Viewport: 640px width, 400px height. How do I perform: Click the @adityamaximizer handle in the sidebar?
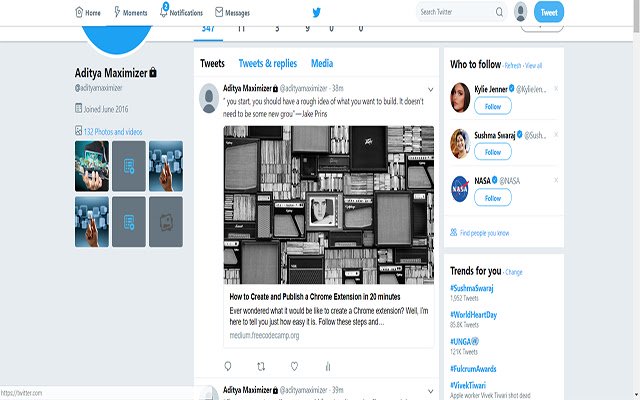98,88
